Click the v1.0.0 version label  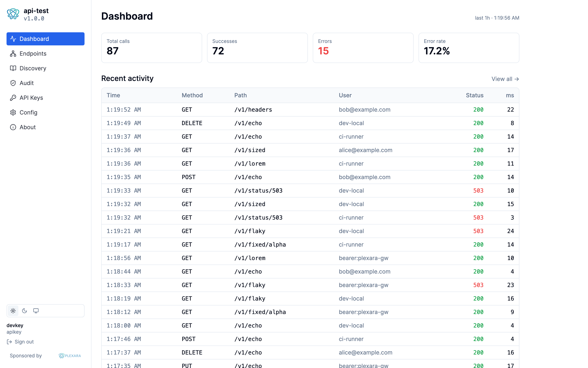pyautogui.click(x=34, y=18)
